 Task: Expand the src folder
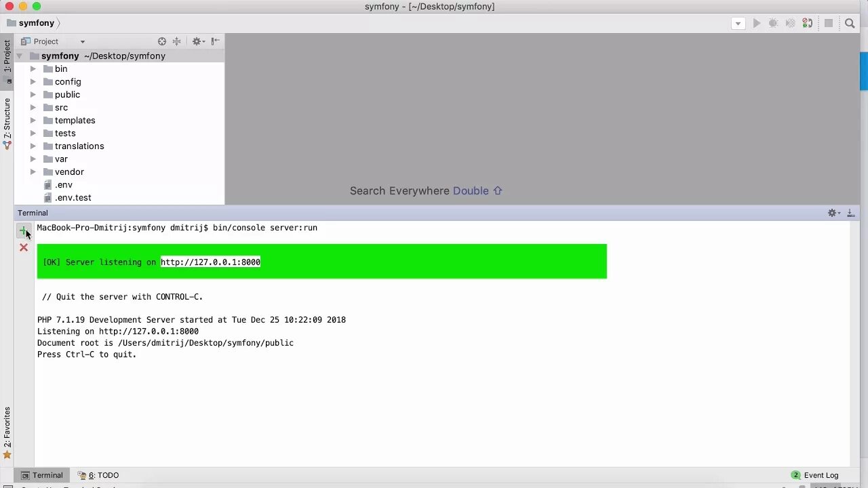pos(33,108)
